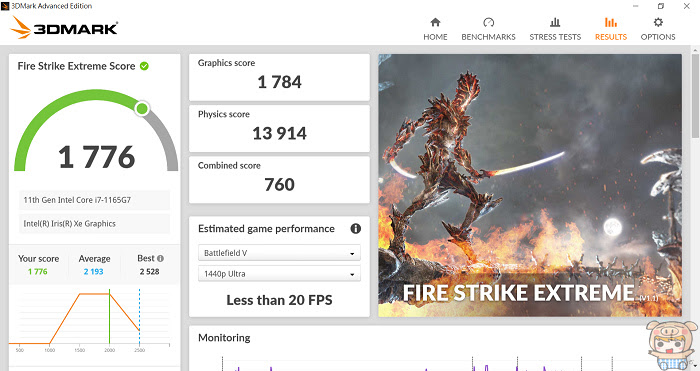Restore down the 3DMark window
Viewport: 700px width, 371px height.
(x=661, y=6)
